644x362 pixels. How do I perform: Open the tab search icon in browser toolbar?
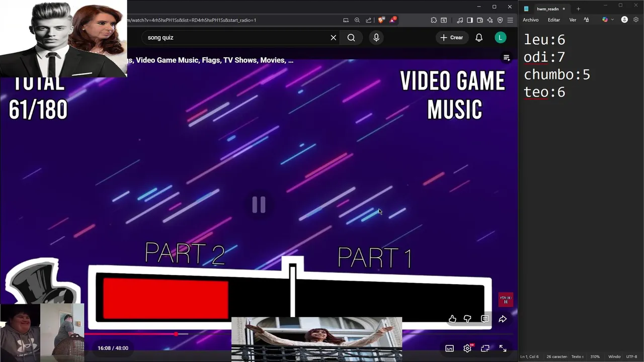click(x=444, y=20)
